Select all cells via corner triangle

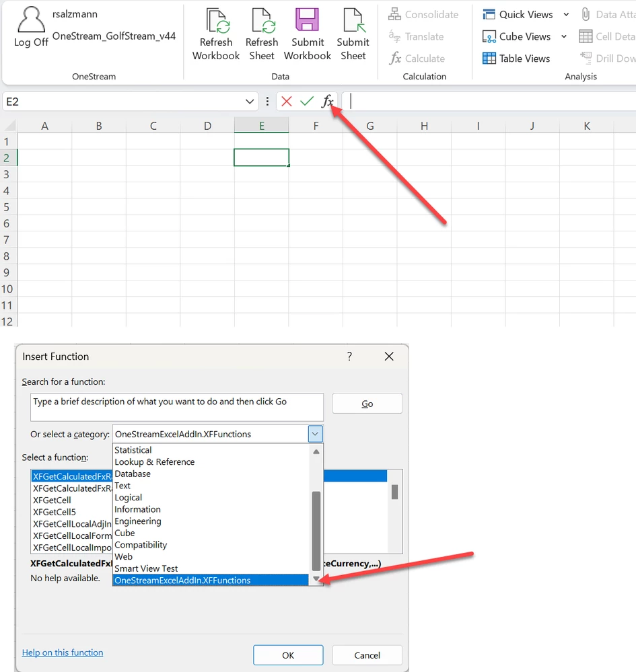click(x=9, y=126)
